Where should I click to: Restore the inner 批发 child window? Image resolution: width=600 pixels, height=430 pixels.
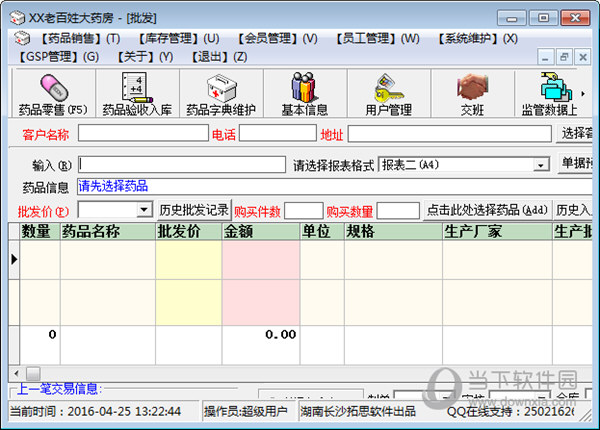[564, 57]
